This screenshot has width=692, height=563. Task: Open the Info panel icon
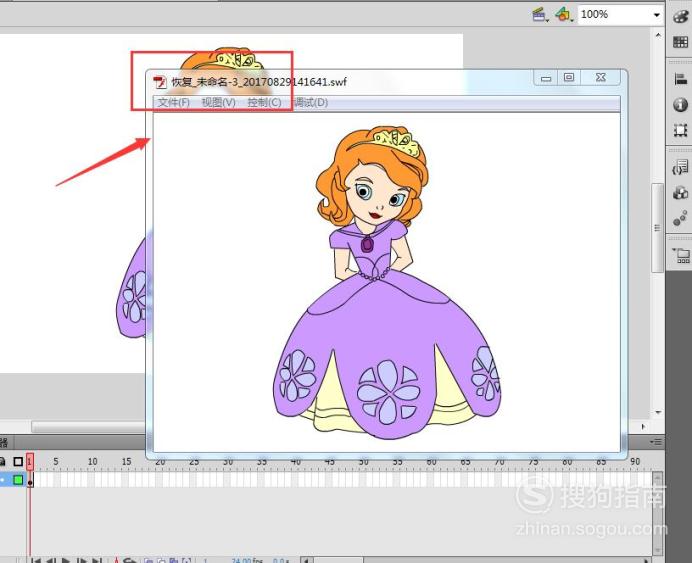pyautogui.click(x=680, y=105)
